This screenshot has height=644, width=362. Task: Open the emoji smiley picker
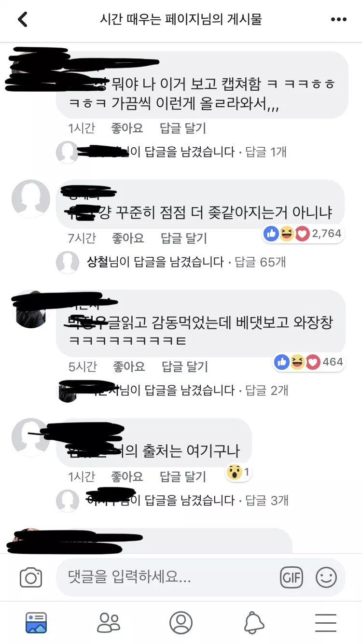click(x=326, y=577)
